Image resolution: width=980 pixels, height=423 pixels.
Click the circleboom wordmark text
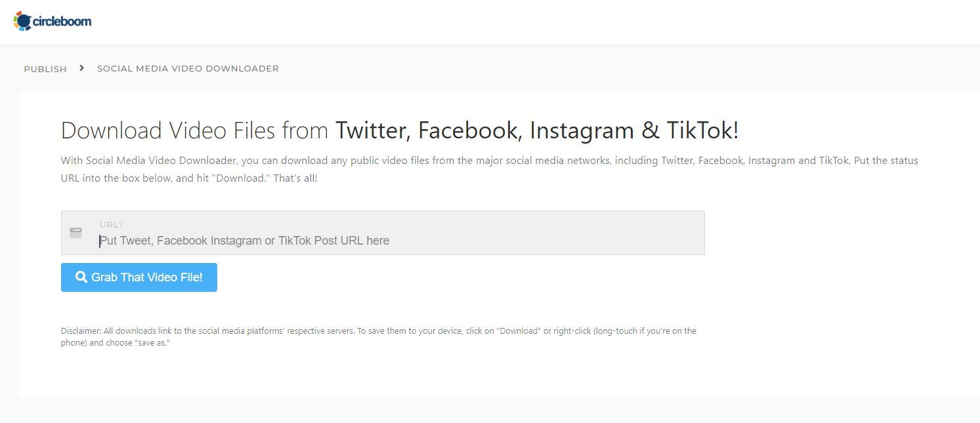tap(62, 22)
